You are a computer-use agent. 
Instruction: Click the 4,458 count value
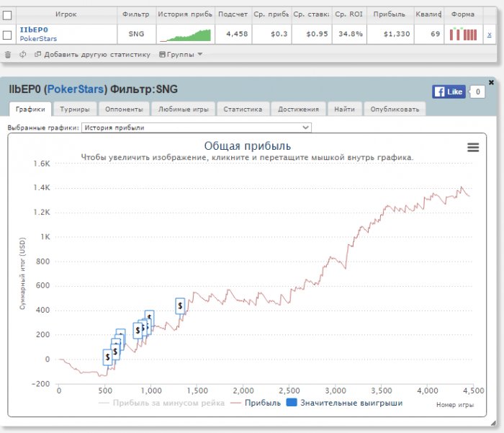[x=237, y=34]
